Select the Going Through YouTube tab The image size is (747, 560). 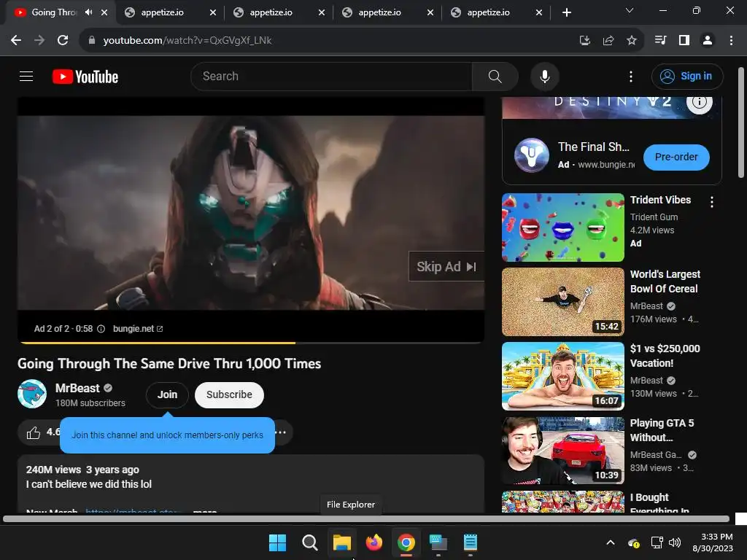53,12
